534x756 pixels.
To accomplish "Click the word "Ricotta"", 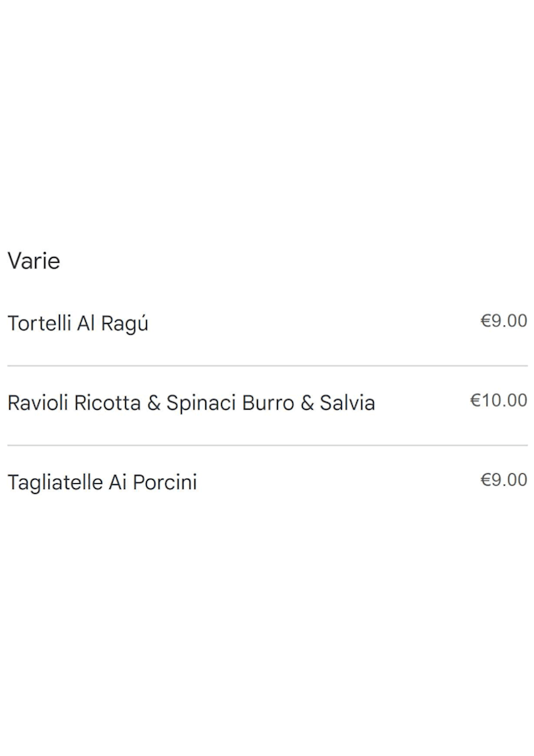I will [108, 403].
